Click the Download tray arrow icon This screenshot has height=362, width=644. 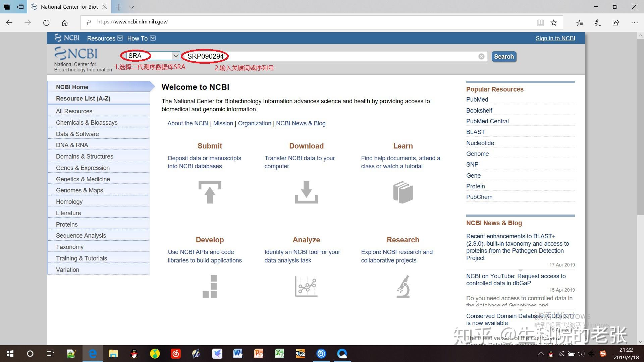click(x=306, y=192)
